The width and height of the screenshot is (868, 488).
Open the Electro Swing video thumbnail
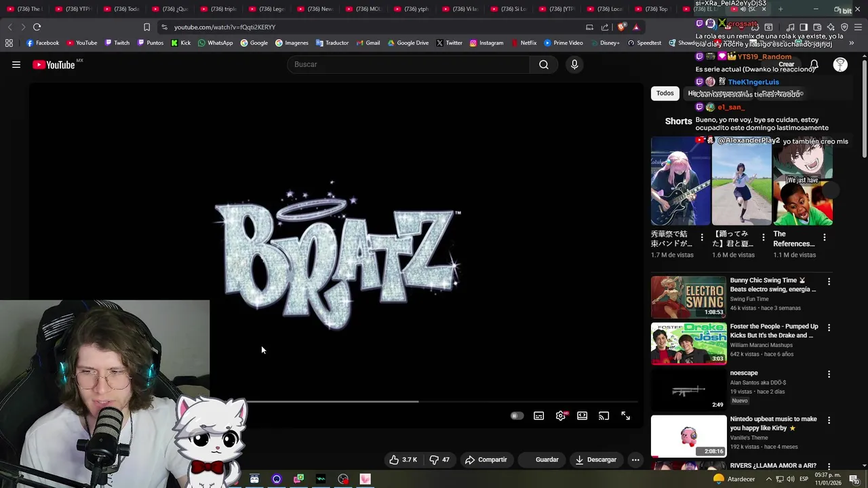point(688,297)
